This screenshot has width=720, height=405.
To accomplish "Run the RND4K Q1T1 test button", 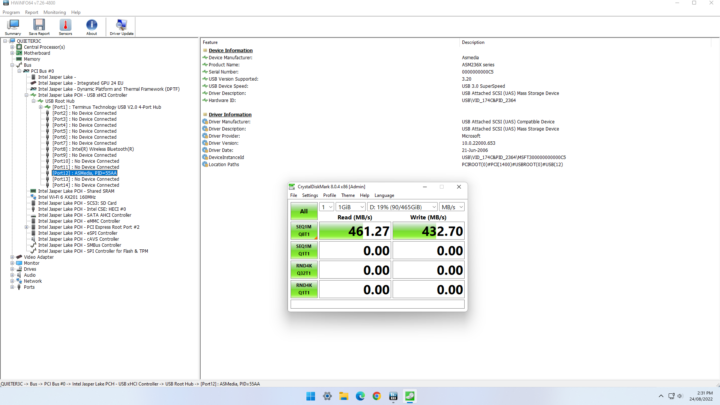I will [x=304, y=289].
